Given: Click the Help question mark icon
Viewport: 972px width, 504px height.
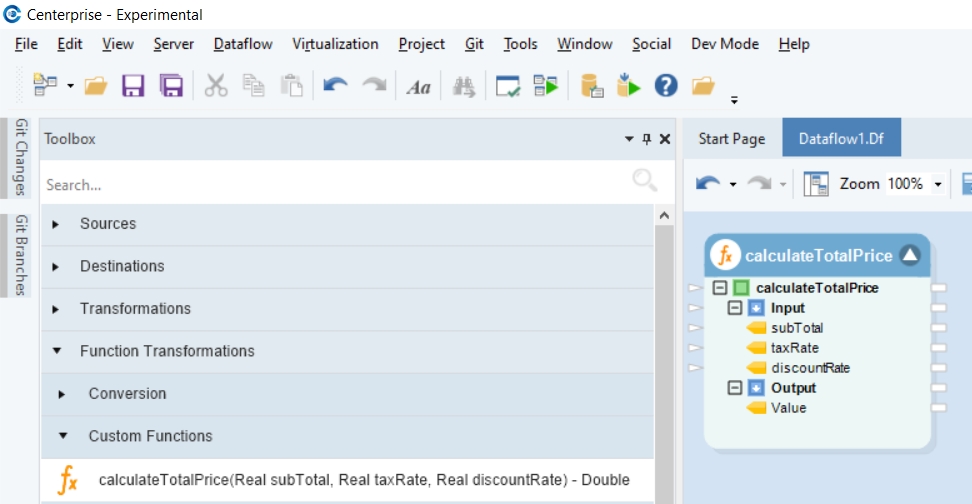Looking at the screenshot, I should (x=666, y=86).
